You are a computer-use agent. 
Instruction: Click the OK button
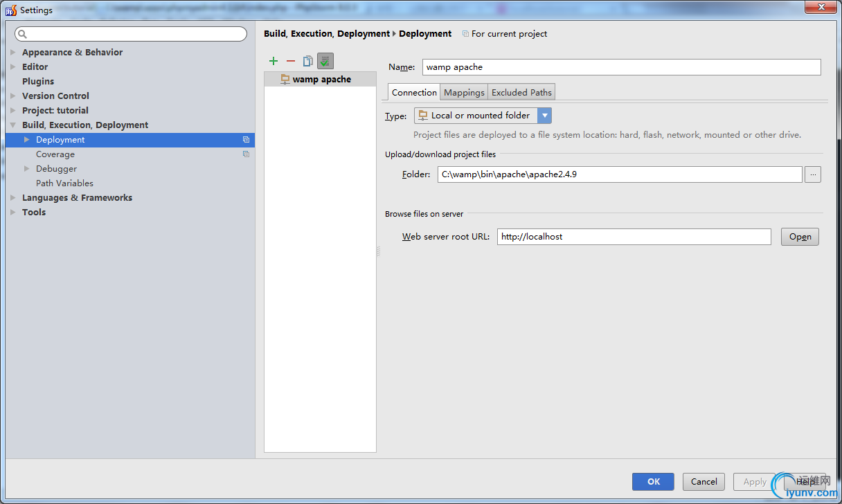coord(654,482)
